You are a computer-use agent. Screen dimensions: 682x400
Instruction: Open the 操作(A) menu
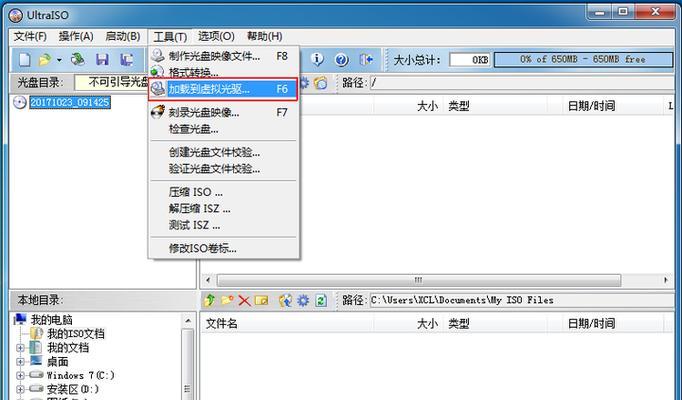[76, 36]
